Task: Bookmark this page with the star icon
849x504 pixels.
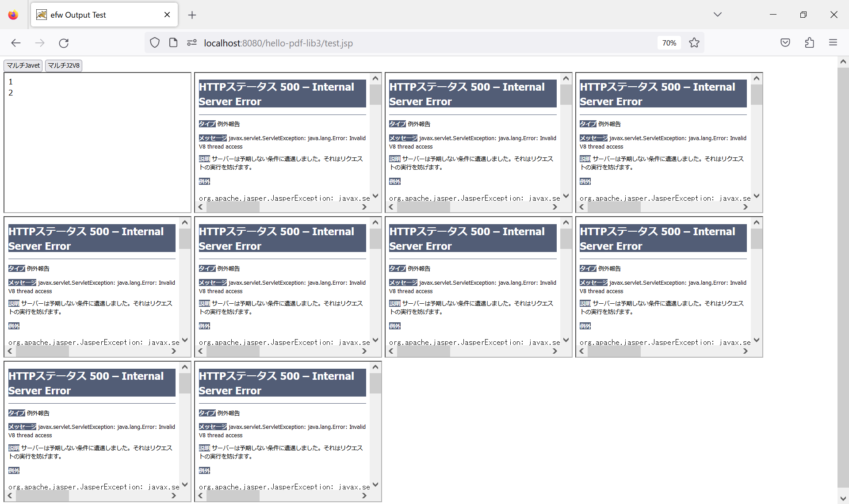Action: click(694, 43)
